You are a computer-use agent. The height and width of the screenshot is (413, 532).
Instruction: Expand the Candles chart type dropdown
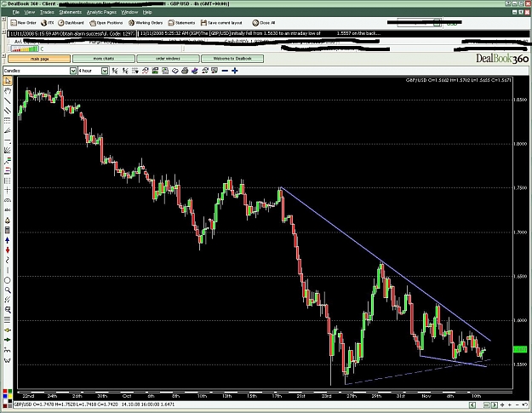pos(73,71)
